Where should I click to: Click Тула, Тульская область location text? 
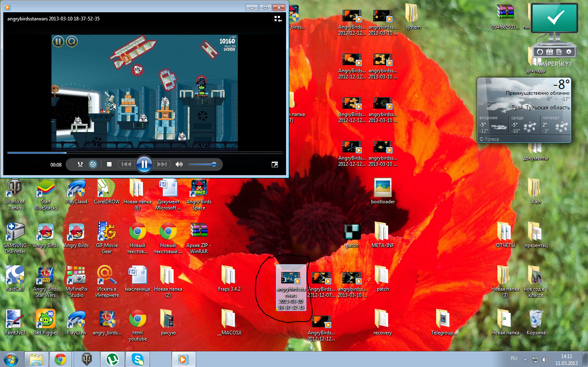coord(541,108)
